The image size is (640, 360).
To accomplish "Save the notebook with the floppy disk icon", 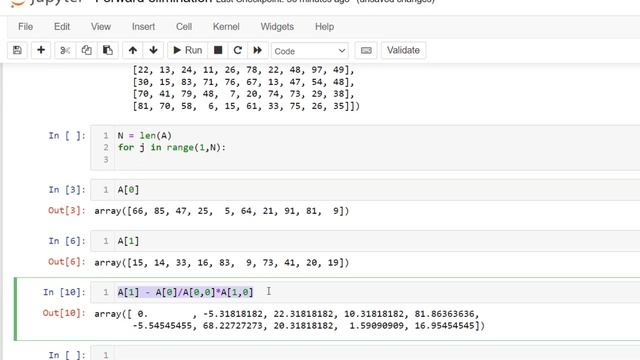I will pos(17,50).
